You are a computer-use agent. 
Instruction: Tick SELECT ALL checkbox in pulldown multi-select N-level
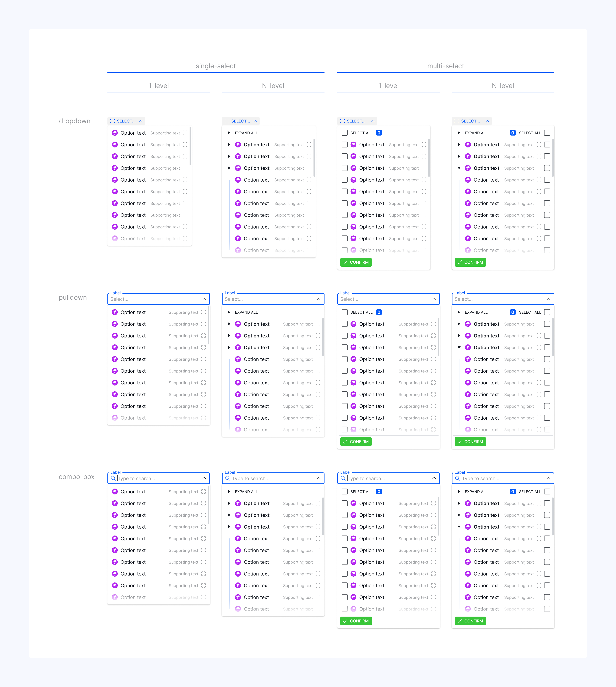tap(547, 312)
